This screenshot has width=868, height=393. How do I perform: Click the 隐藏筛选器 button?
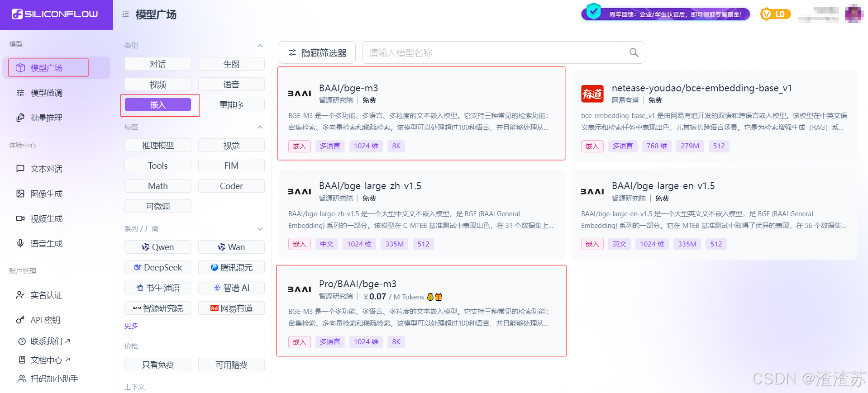tap(317, 52)
